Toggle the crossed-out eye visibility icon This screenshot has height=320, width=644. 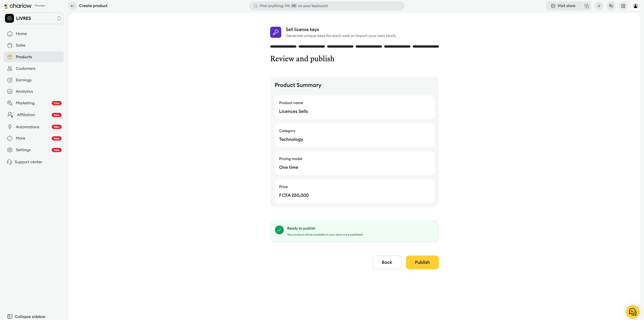coord(611,6)
